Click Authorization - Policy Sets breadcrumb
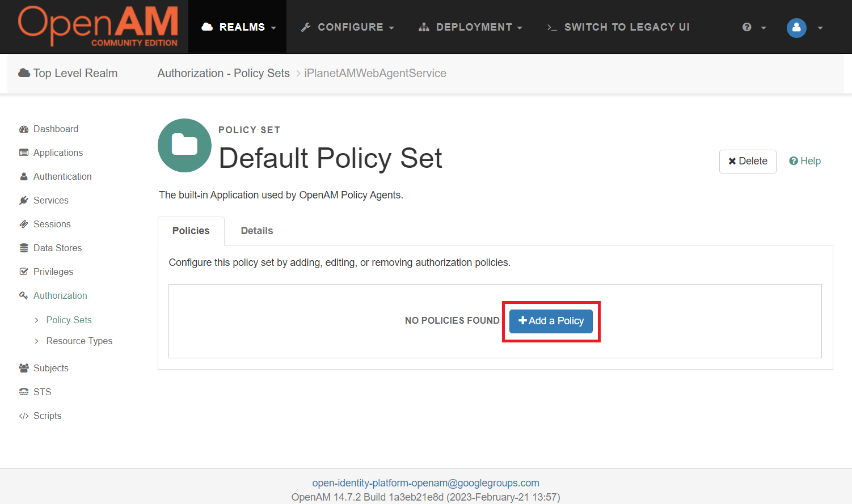852x504 pixels. (223, 73)
